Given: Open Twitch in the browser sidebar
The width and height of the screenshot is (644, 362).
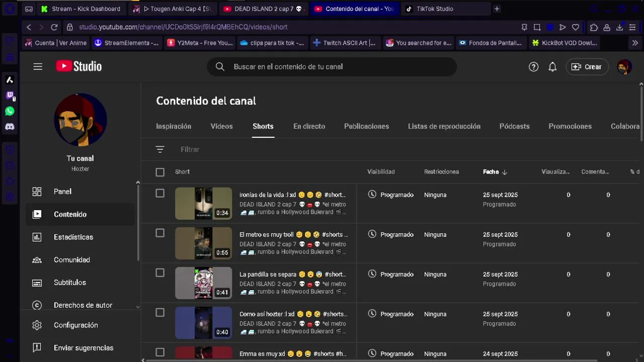Looking at the screenshot, I should (10, 96).
